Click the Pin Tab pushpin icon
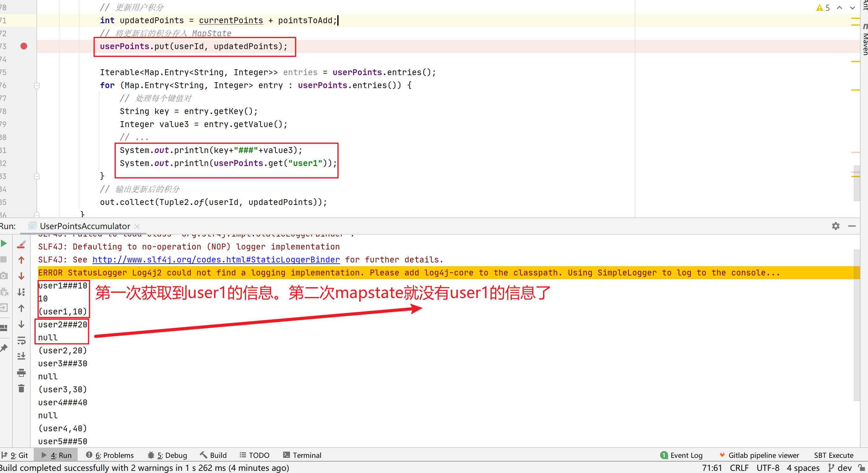 (4, 348)
